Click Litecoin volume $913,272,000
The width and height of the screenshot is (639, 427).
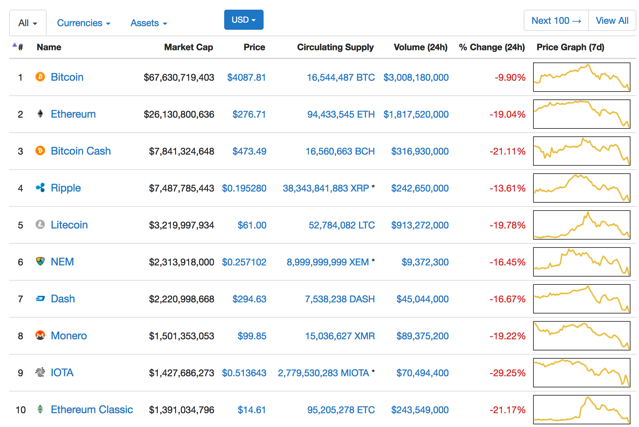tap(420, 225)
